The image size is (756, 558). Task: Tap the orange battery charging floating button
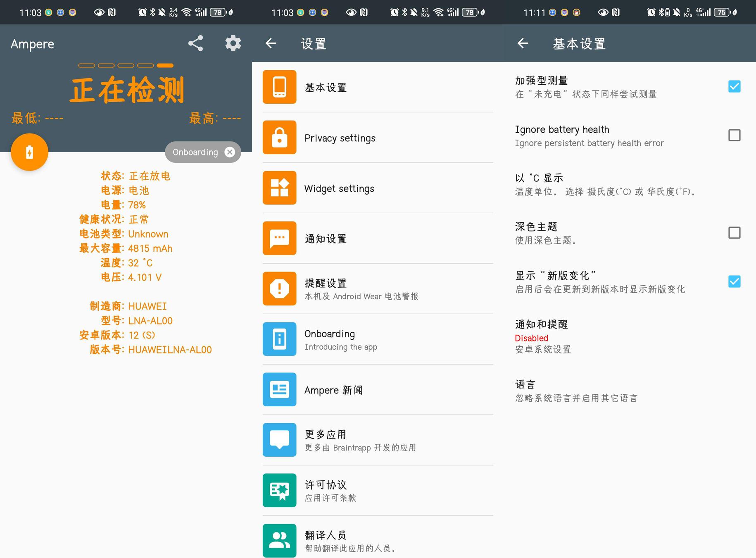pyautogui.click(x=29, y=152)
